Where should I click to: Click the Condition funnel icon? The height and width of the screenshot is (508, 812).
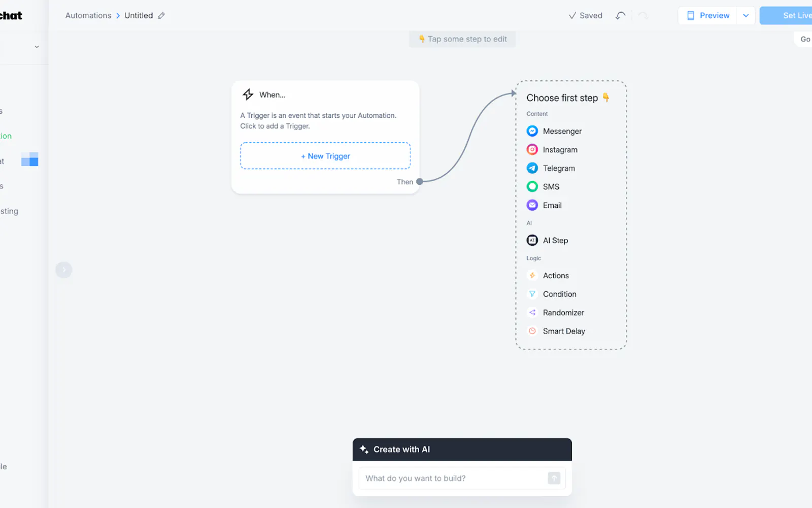click(x=532, y=294)
